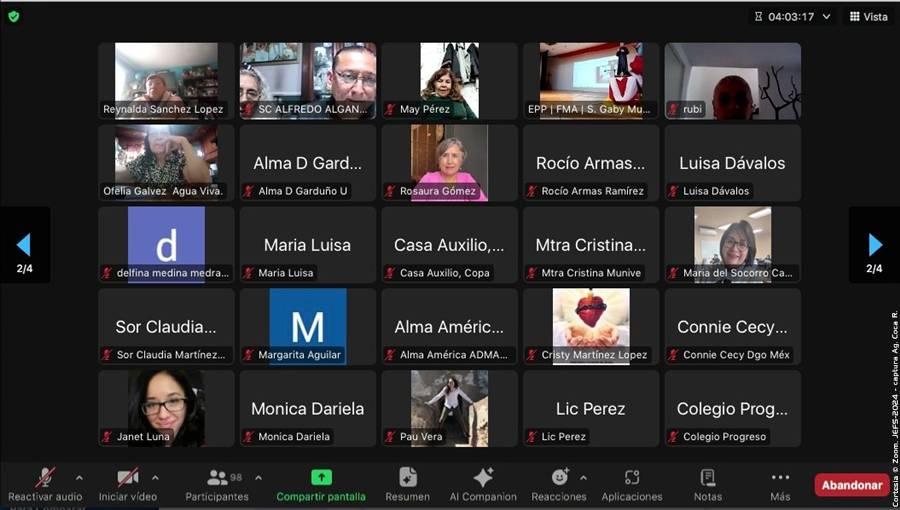Open the Vista view grid menu
This screenshot has height=510, width=900.
tap(869, 17)
